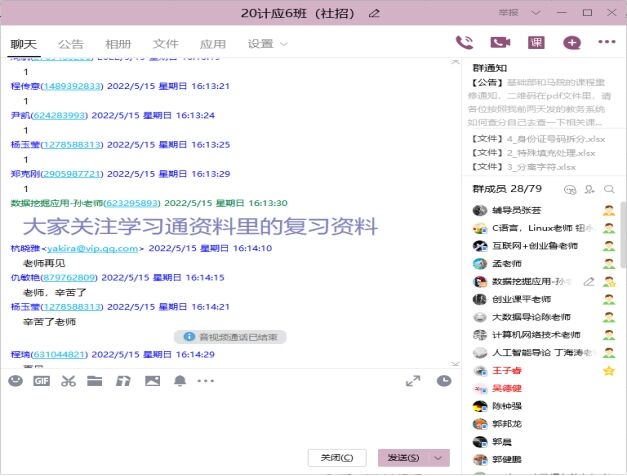627x476 pixels.
Task: Open the top-right three-dots more menu
Action: pos(606,43)
